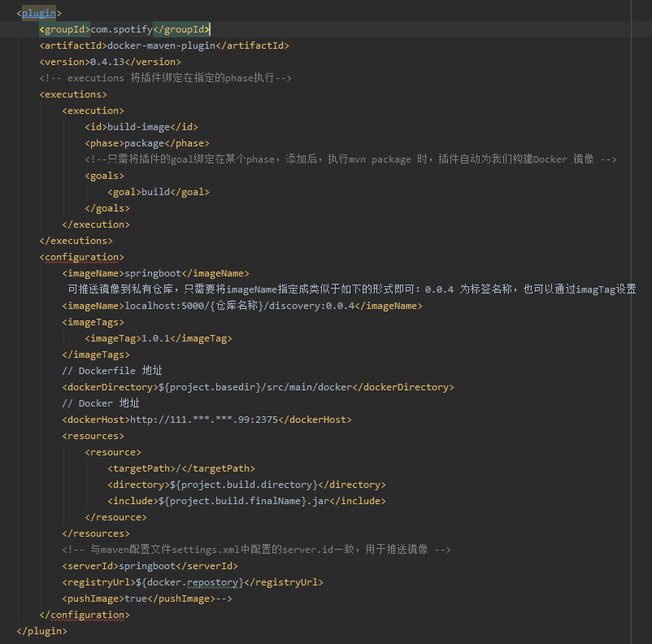Image resolution: width=652 pixels, height=644 pixels.
Task: Click the phase package line
Action: [147, 143]
